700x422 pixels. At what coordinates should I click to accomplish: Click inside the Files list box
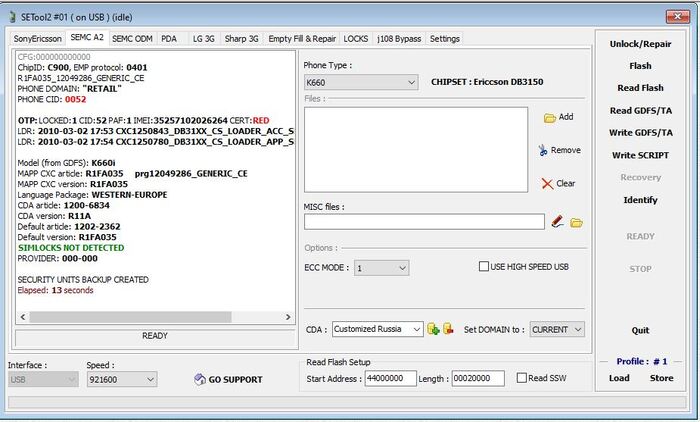tap(416, 150)
